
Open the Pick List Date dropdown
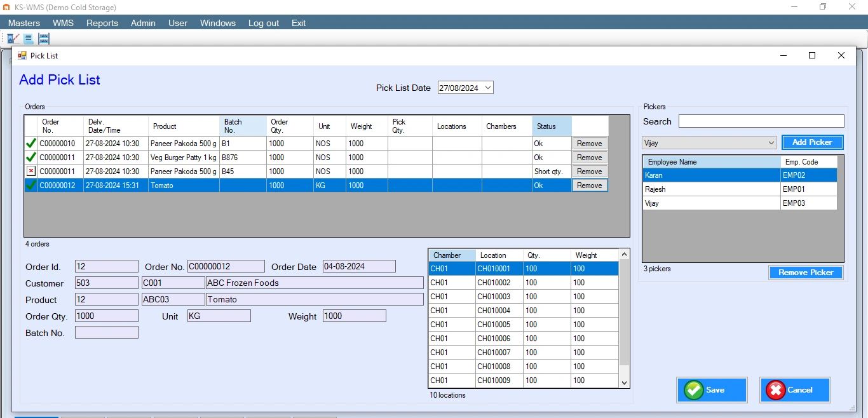click(x=487, y=87)
